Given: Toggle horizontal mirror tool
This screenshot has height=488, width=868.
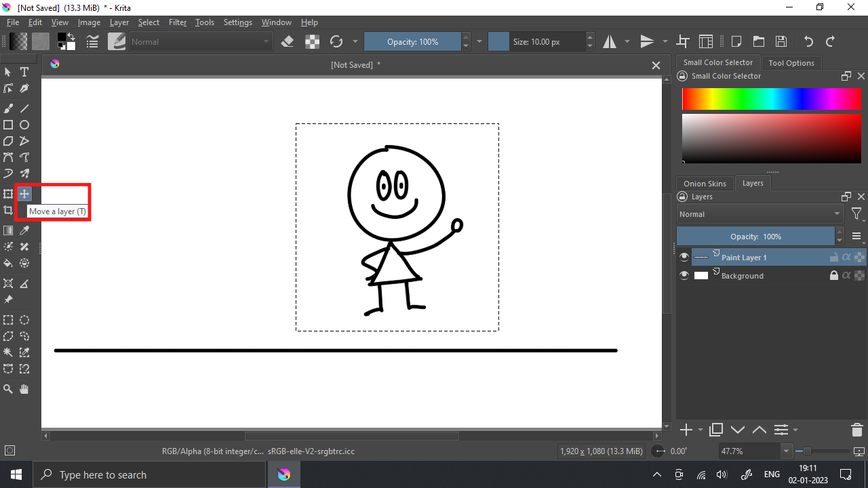Looking at the screenshot, I should coord(610,41).
